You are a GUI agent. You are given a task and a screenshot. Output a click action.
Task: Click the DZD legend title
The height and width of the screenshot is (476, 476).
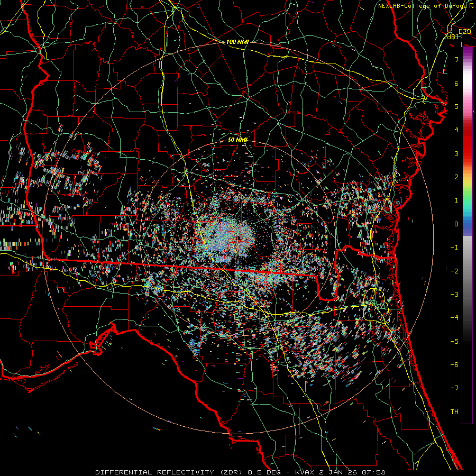click(x=464, y=32)
